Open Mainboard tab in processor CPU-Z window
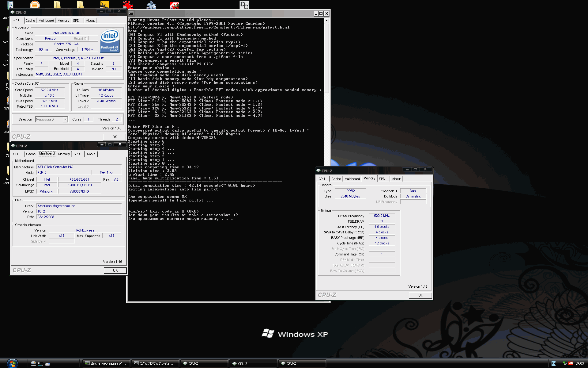 46,21
